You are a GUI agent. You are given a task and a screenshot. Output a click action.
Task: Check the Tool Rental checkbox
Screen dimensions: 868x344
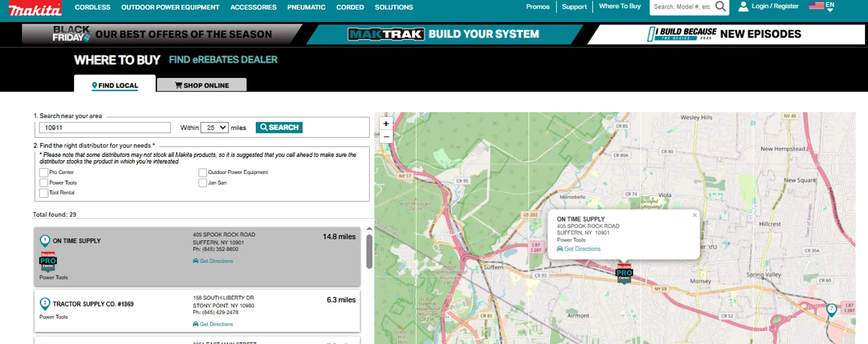pos(43,193)
